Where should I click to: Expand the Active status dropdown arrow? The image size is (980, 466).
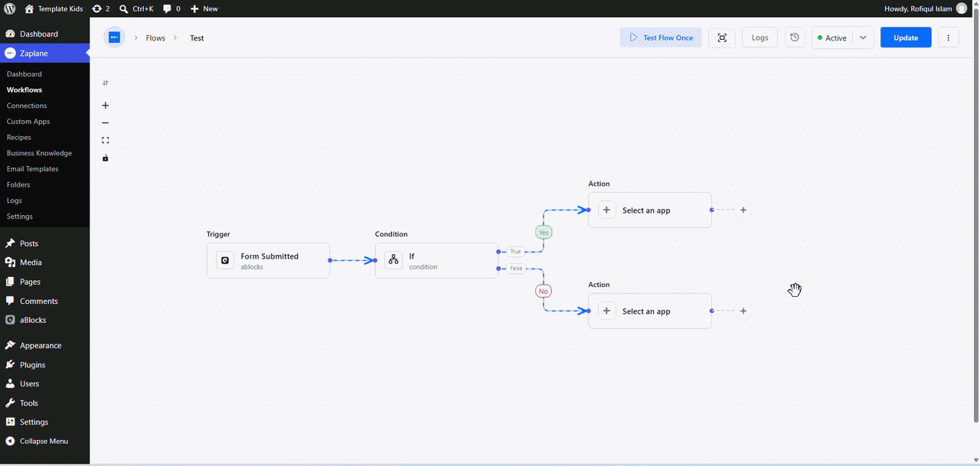(864, 37)
